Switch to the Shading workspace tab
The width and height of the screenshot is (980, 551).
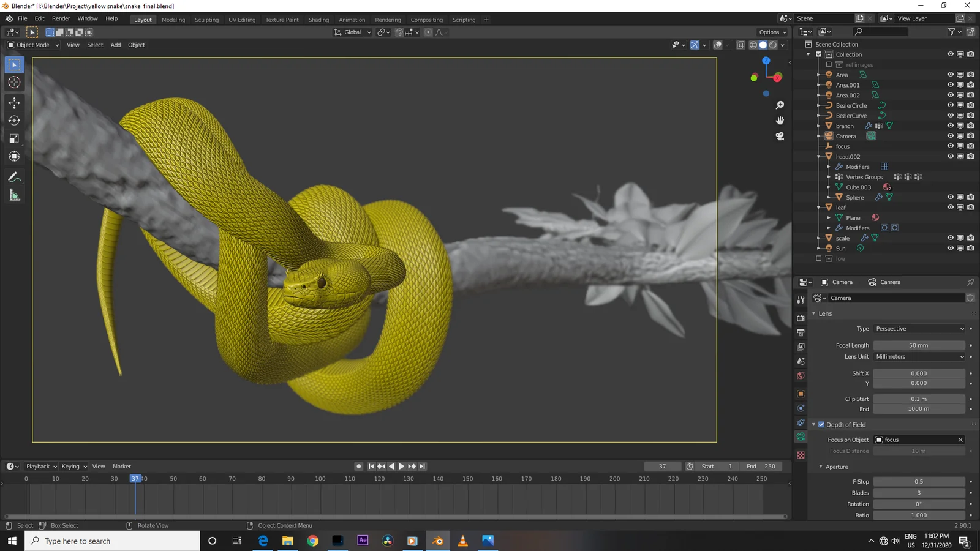click(x=318, y=19)
